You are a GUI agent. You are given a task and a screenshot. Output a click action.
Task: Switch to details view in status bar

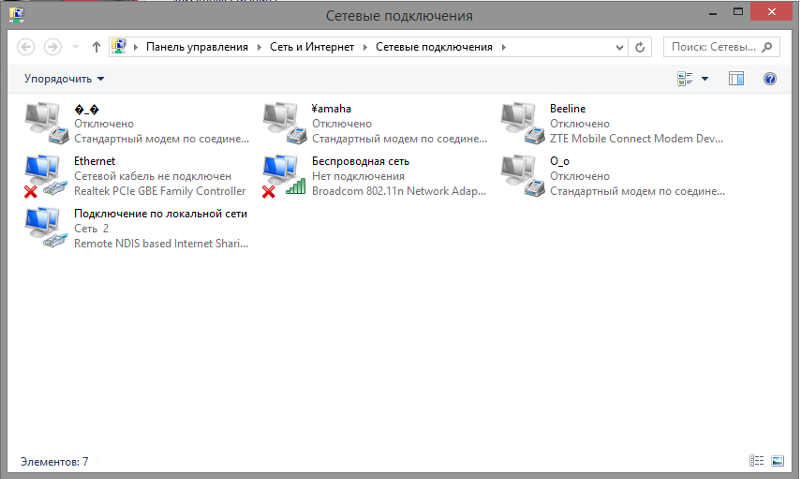756,461
